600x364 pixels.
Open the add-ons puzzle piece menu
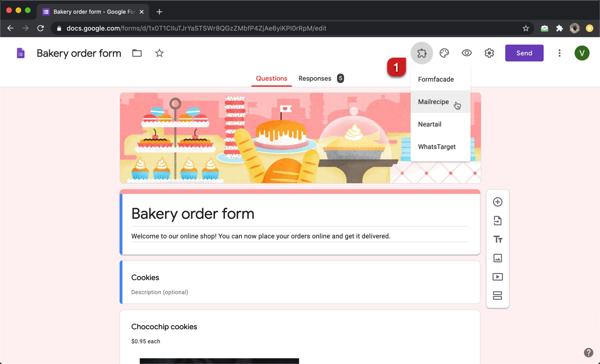coord(421,53)
